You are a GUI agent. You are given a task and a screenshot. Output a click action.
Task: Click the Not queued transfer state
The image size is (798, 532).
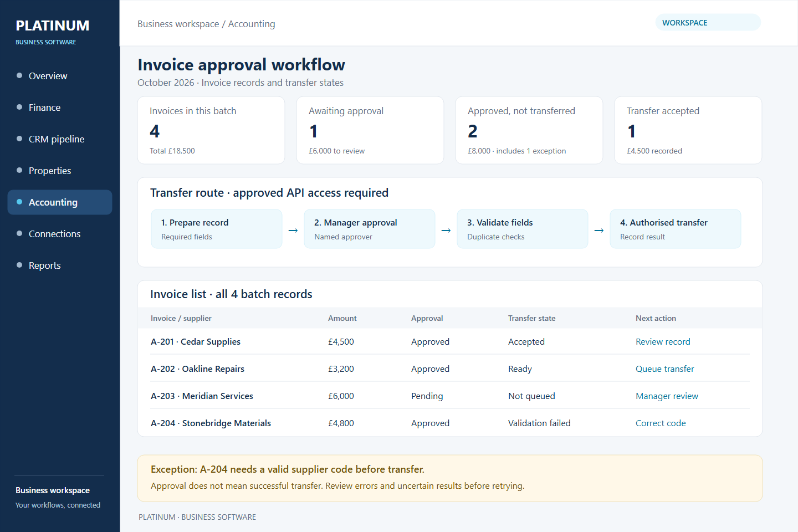click(x=531, y=396)
